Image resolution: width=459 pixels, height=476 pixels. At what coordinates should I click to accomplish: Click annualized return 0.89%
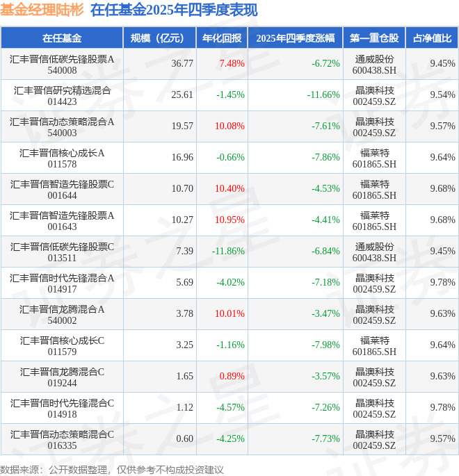232,376
